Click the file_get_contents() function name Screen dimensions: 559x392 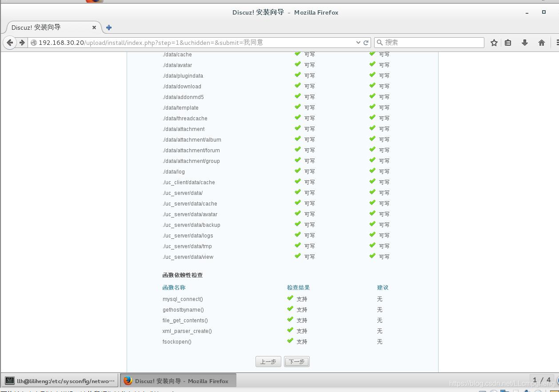(x=185, y=321)
